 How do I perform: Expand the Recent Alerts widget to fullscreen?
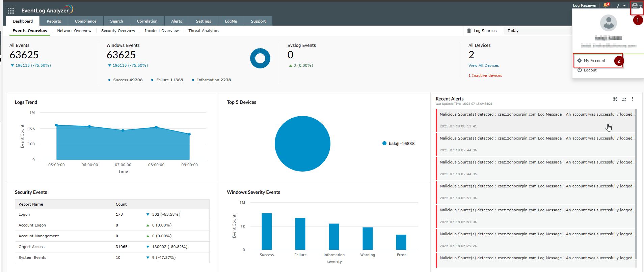pyautogui.click(x=615, y=99)
